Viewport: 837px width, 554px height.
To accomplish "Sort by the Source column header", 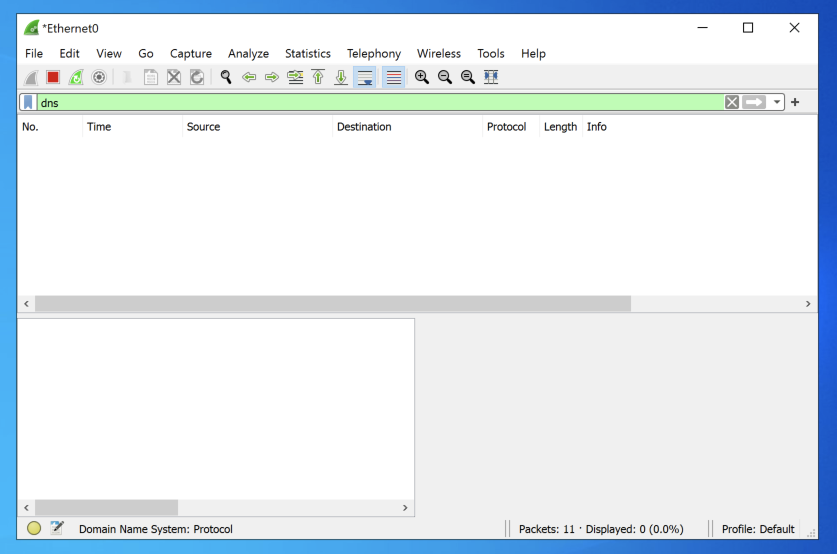I will pos(257,127).
